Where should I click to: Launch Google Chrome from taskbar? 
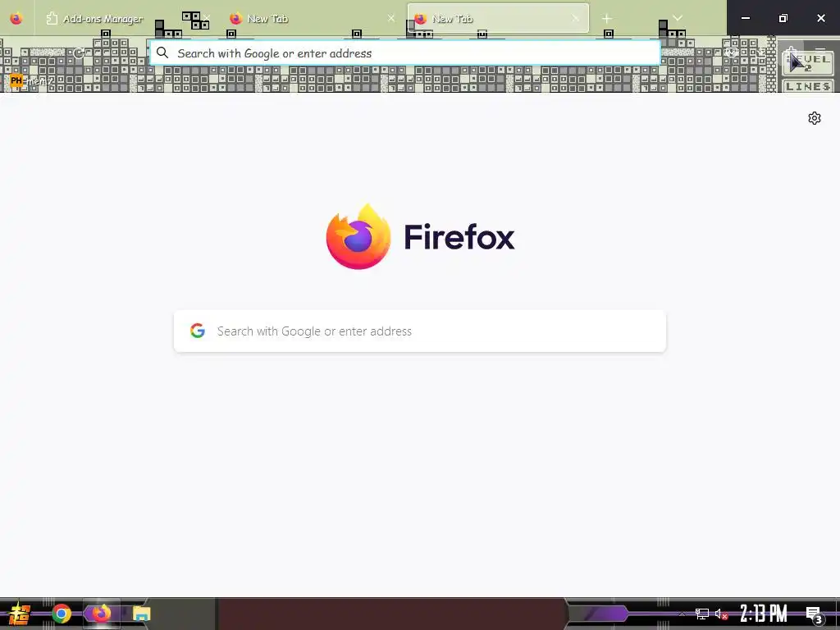62,614
